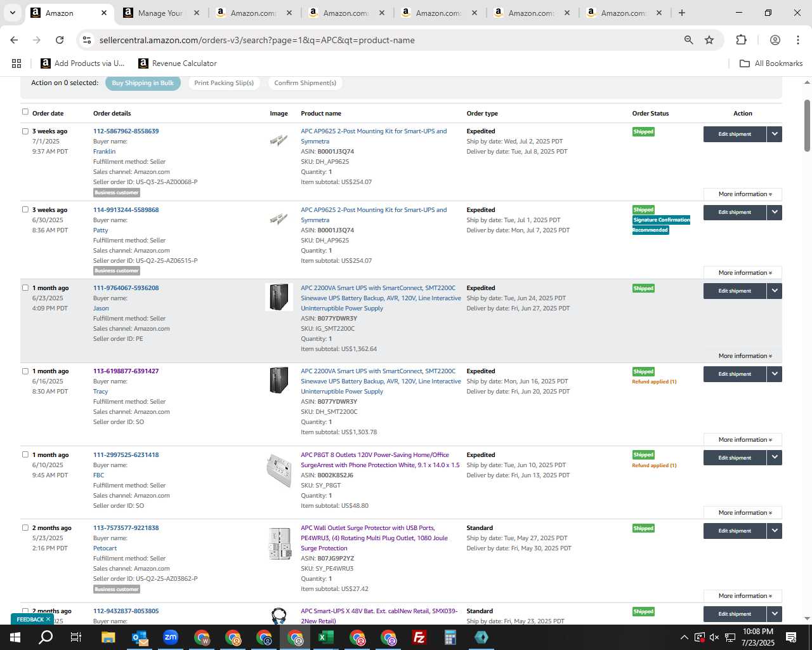Open the browser Extensions puzzle icon
This screenshot has height=650, width=812.
741,40
